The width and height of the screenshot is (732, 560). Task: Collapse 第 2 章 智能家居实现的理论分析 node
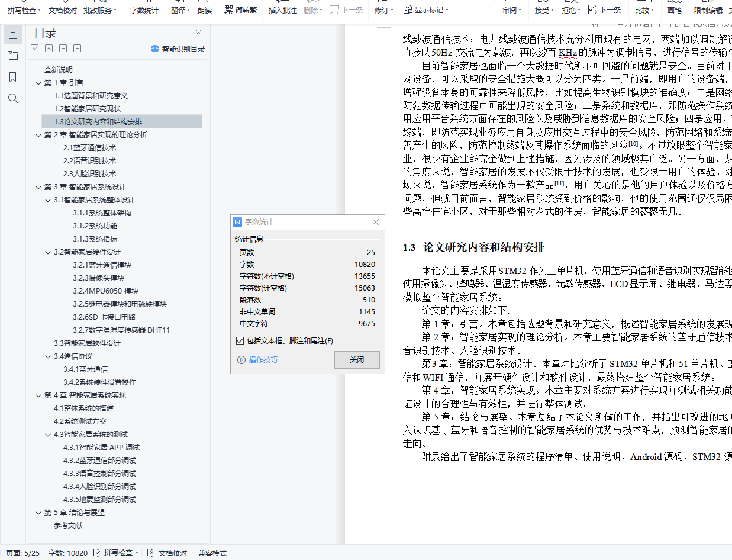[38, 135]
